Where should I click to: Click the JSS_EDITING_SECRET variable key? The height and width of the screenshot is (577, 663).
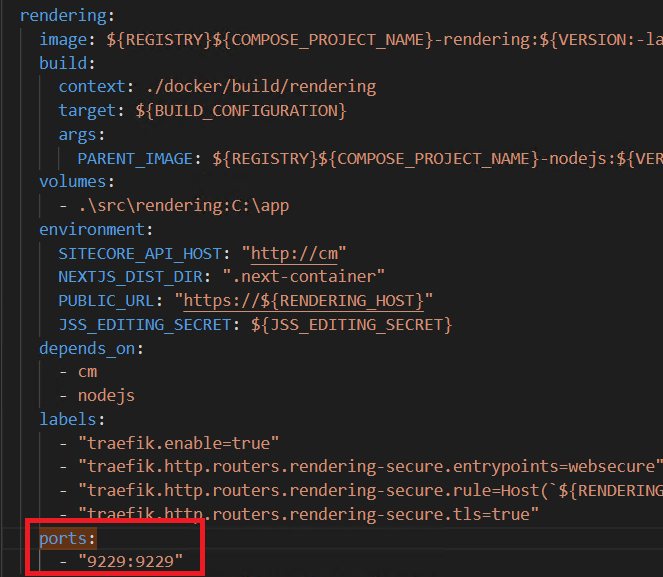pyautogui.click(x=145, y=325)
